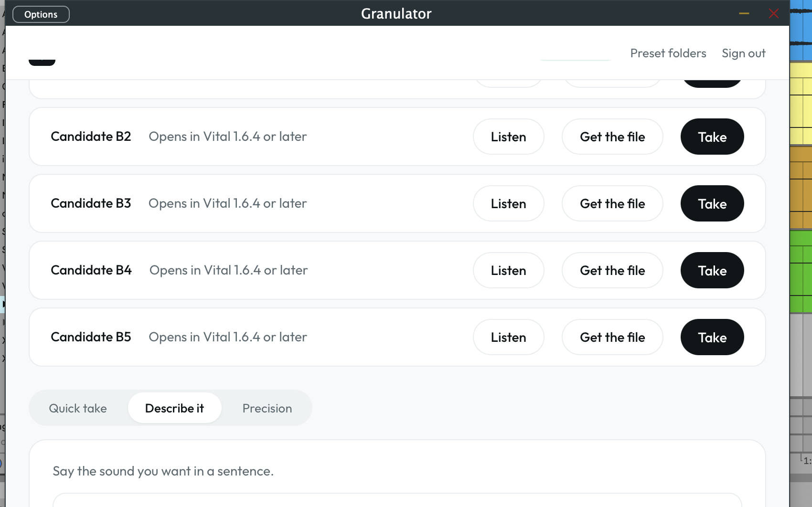
Task: Take Candidate B5
Action: 712,337
